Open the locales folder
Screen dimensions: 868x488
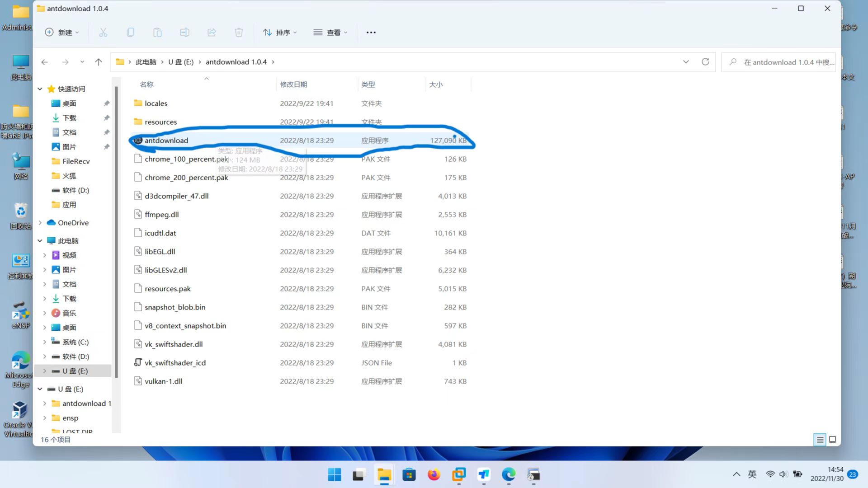pyautogui.click(x=156, y=103)
